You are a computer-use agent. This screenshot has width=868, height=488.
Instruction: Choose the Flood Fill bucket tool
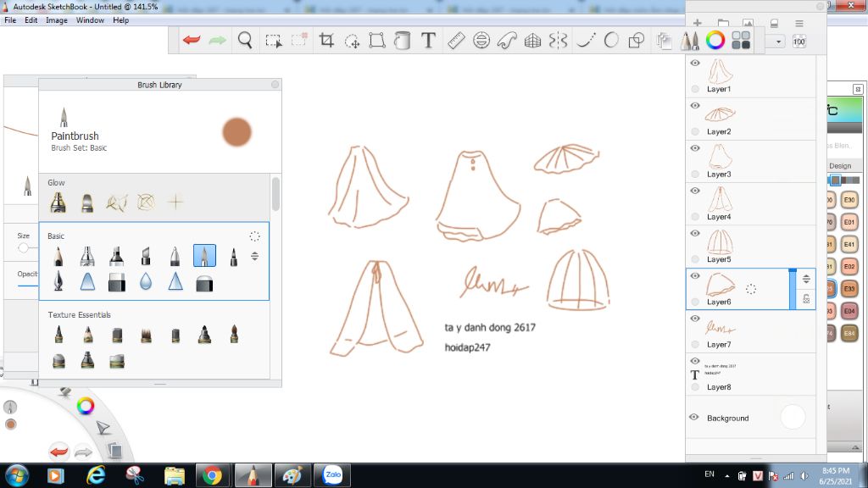coord(403,41)
